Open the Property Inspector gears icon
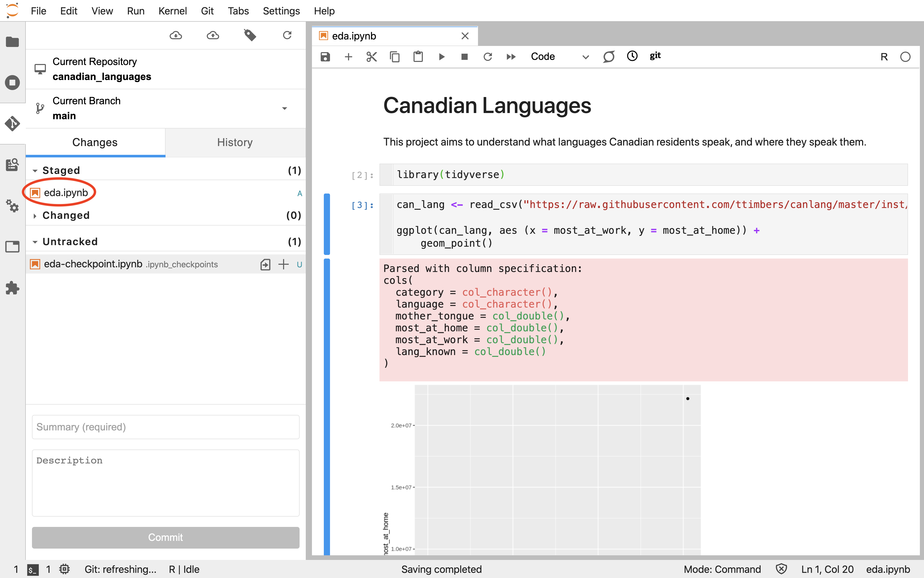The height and width of the screenshot is (578, 924). click(x=12, y=206)
